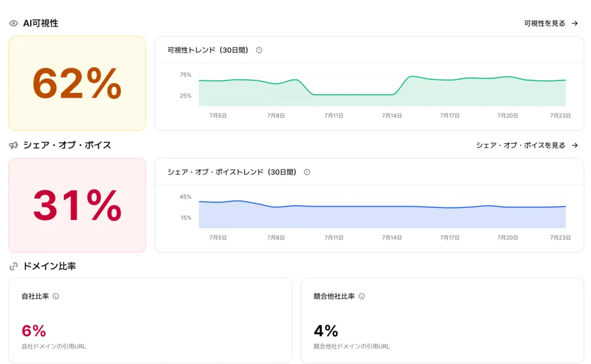
Task: Click the arrow icon after シェア・オブ・ボイスを見る
Action: pyautogui.click(x=575, y=145)
